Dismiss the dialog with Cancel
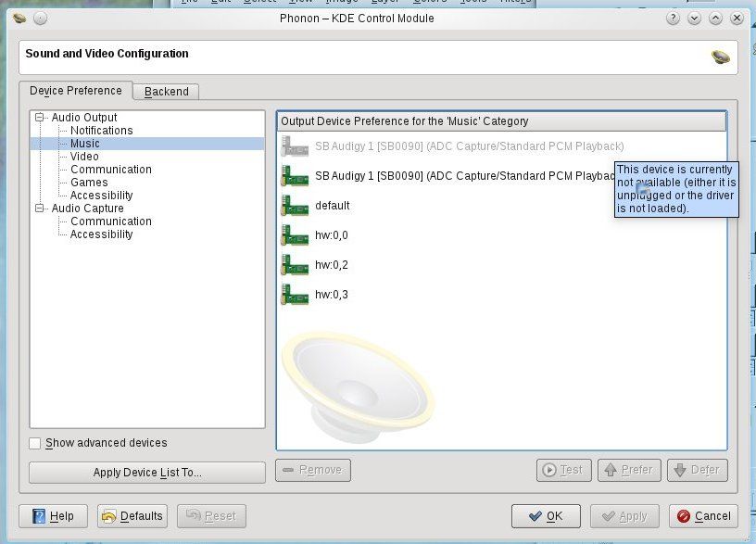The height and width of the screenshot is (544, 756). point(703,516)
